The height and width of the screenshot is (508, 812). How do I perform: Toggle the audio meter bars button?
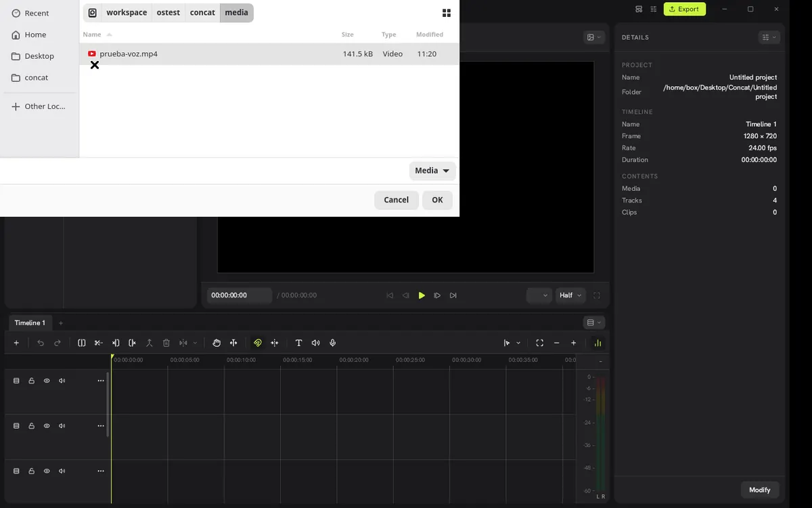point(597,343)
